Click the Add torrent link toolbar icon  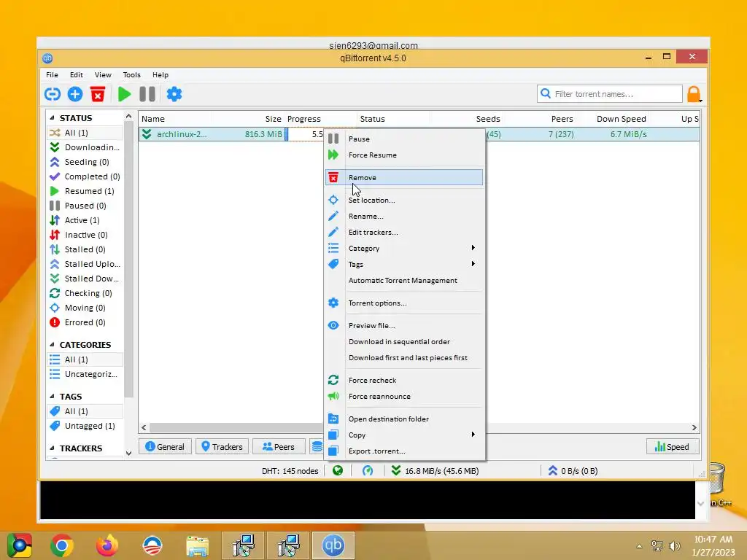pyautogui.click(x=53, y=94)
